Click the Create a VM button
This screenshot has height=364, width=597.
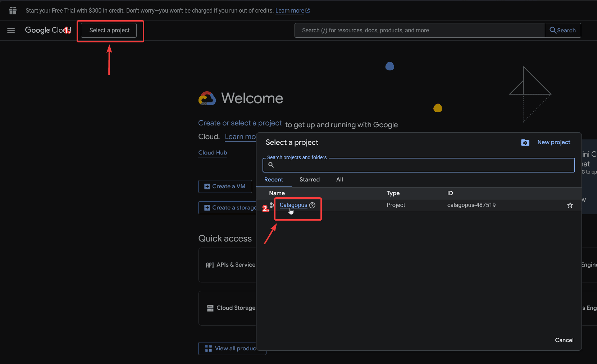click(x=225, y=186)
